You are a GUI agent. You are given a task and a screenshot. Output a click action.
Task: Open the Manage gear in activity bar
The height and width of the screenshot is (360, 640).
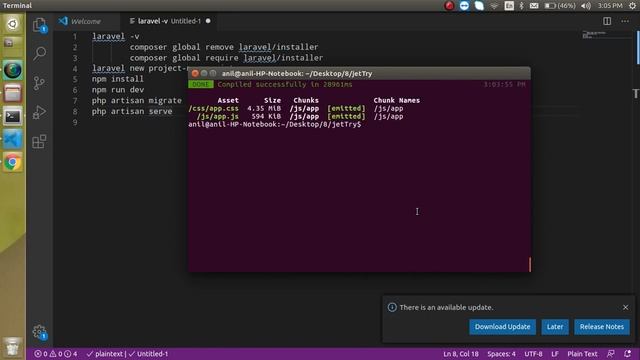coord(39,331)
